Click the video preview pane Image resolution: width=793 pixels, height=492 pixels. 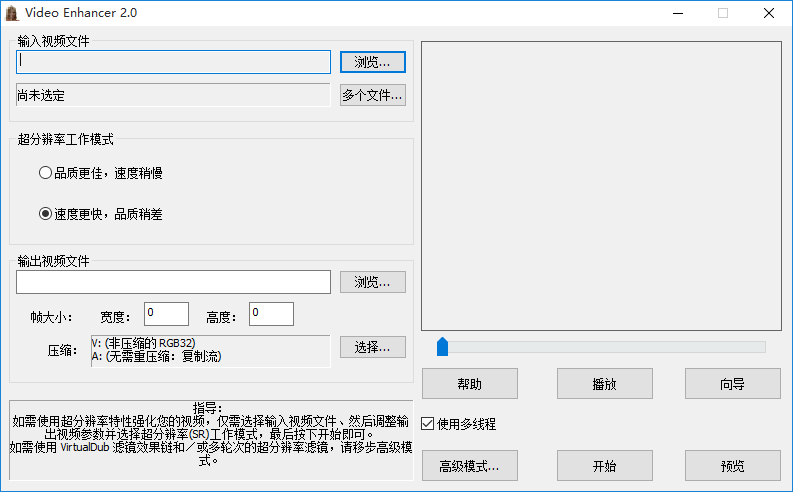coord(601,186)
